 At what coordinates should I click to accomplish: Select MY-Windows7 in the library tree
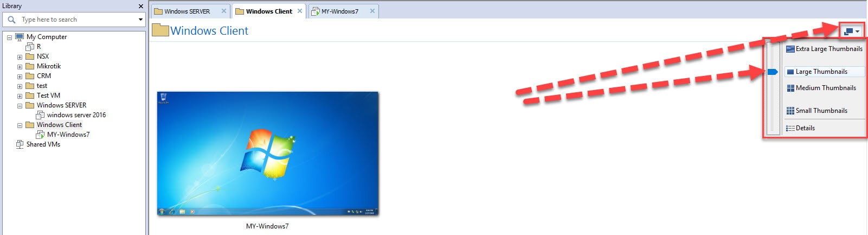(x=68, y=135)
